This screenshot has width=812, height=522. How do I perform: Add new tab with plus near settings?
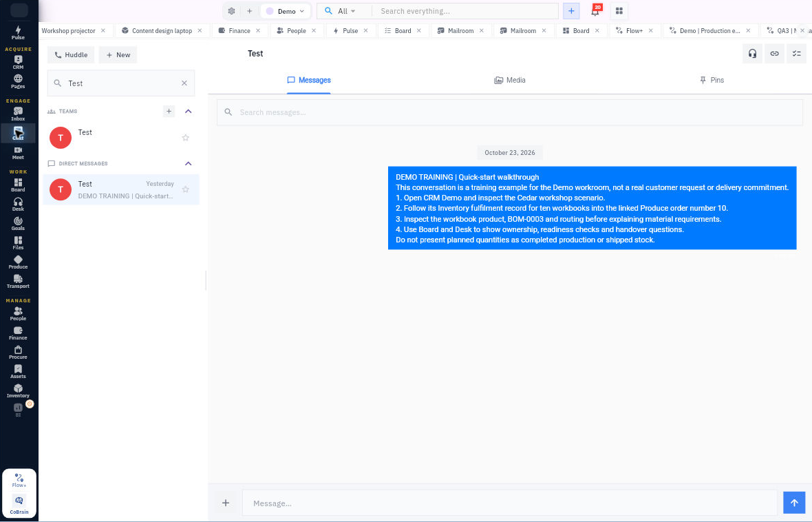[249, 11]
